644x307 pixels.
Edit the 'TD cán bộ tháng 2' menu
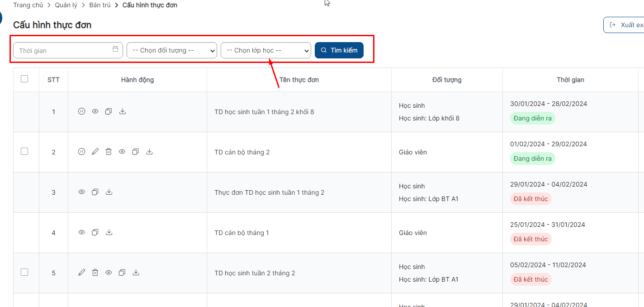(x=95, y=152)
